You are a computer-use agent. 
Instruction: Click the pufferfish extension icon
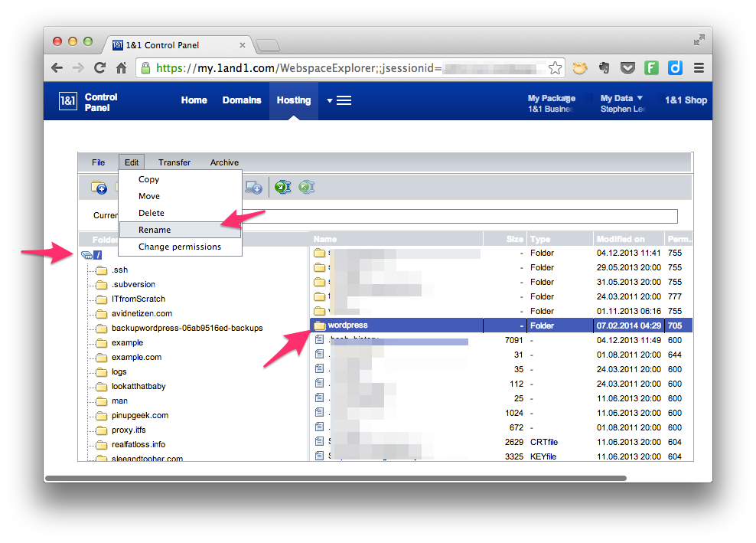[580, 68]
